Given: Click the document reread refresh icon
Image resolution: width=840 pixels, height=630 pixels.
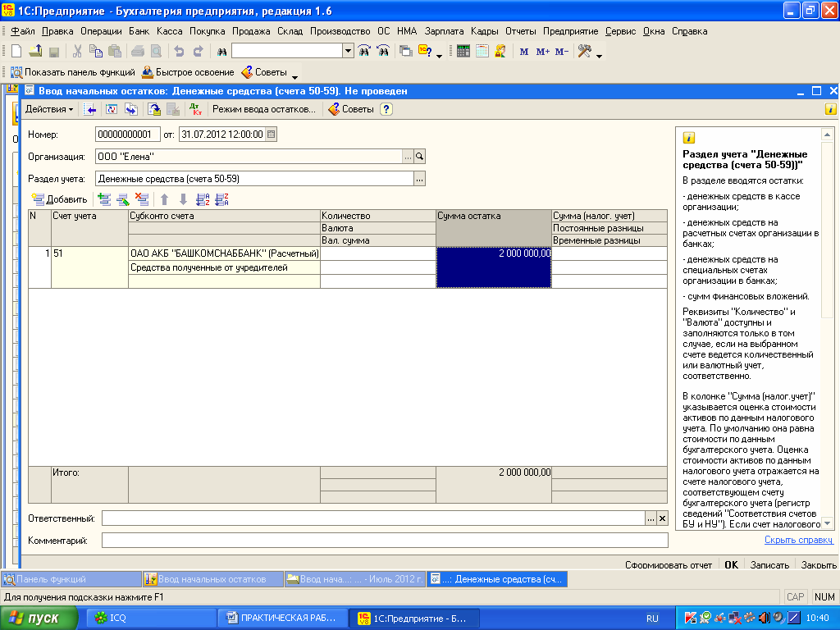Looking at the screenshot, I should (112, 109).
